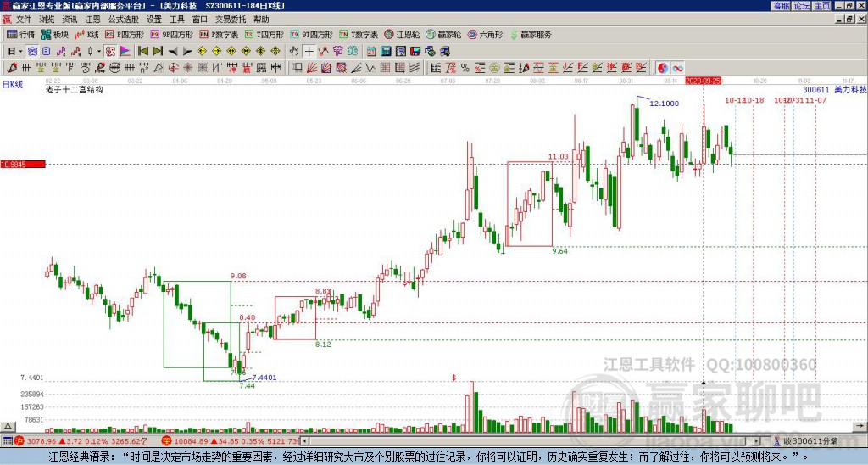This screenshot has width=868, height=465.
Task: Click the 老子十二宫结构 indicator label
Action: pos(75,89)
